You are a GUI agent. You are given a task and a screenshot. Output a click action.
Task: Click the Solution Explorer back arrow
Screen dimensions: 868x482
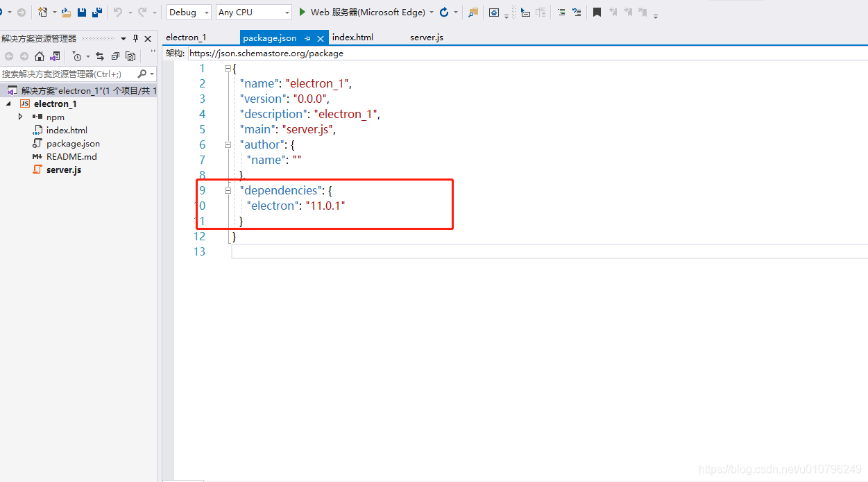pos(9,56)
